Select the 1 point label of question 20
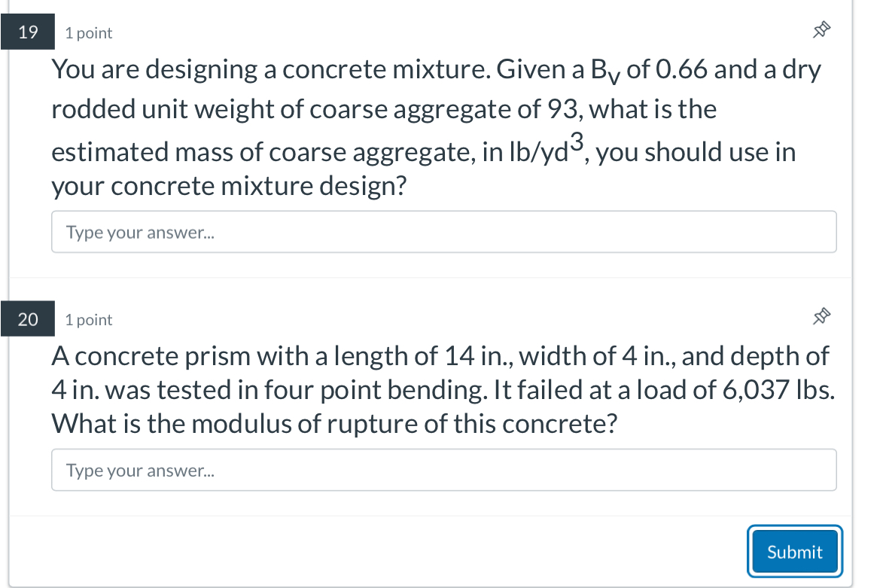The height and width of the screenshot is (588, 880). coord(88,320)
